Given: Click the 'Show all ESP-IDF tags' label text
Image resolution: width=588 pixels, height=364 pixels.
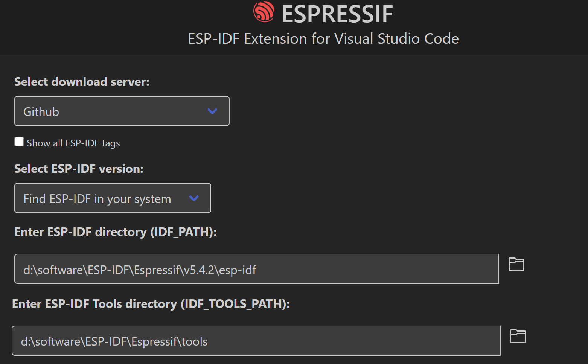Looking at the screenshot, I should tap(73, 143).
